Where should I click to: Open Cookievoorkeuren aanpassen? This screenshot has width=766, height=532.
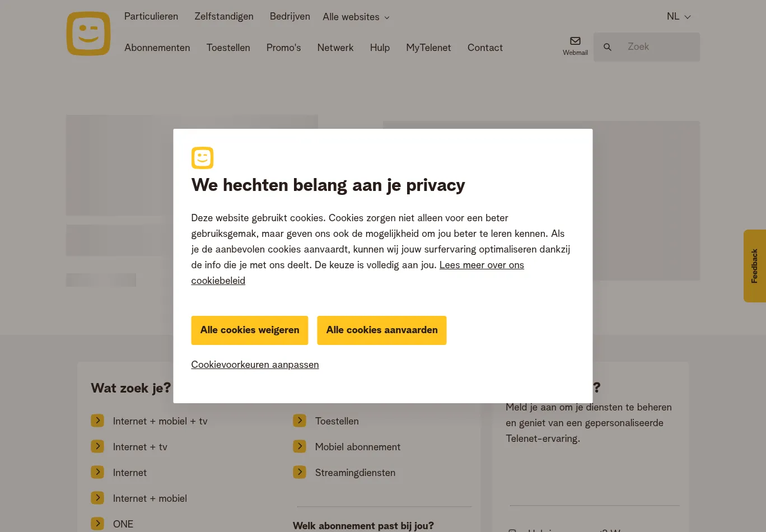coord(255,365)
